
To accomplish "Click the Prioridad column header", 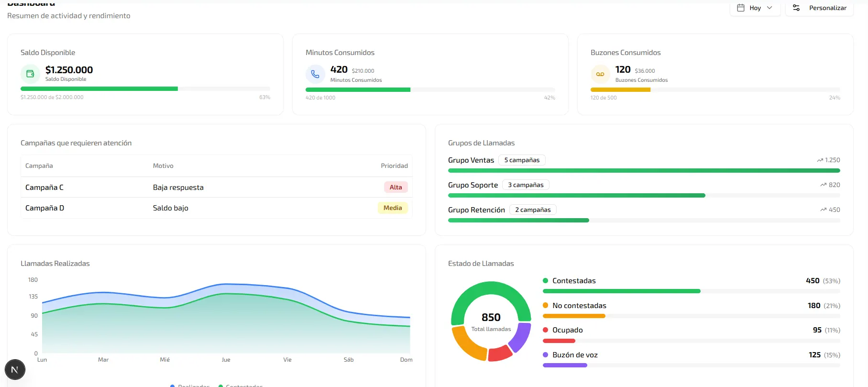I will (x=394, y=166).
